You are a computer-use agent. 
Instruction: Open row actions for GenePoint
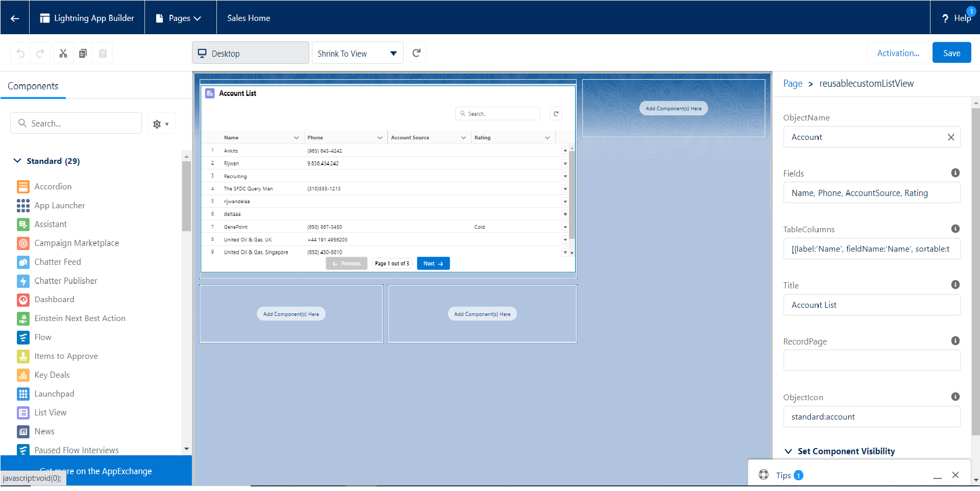(565, 227)
